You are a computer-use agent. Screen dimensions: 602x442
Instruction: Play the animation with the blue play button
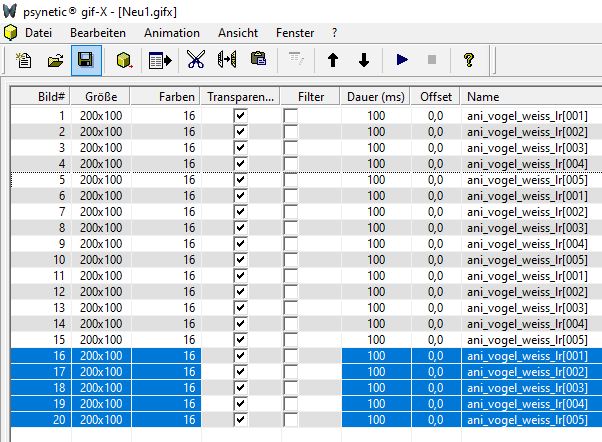pyautogui.click(x=402, y=60)
